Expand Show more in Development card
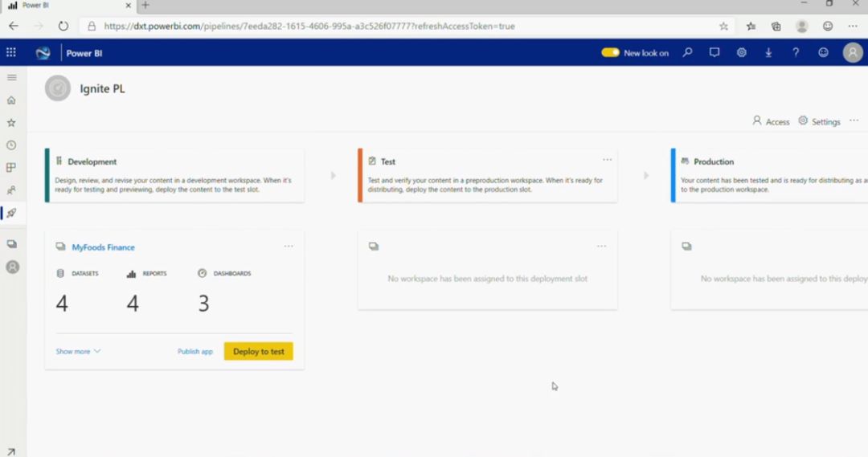 click(x=78, y=351)
